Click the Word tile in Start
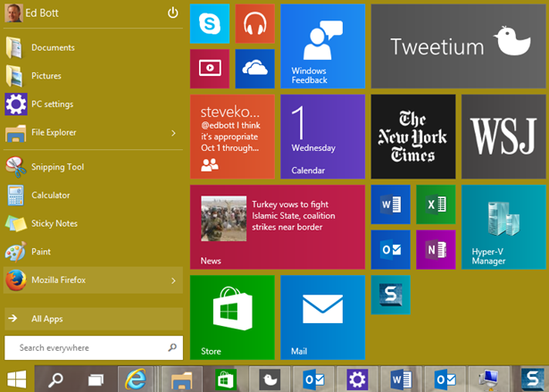Image resolution: width=549 pixels, height=392 pixels. point(390,204)
